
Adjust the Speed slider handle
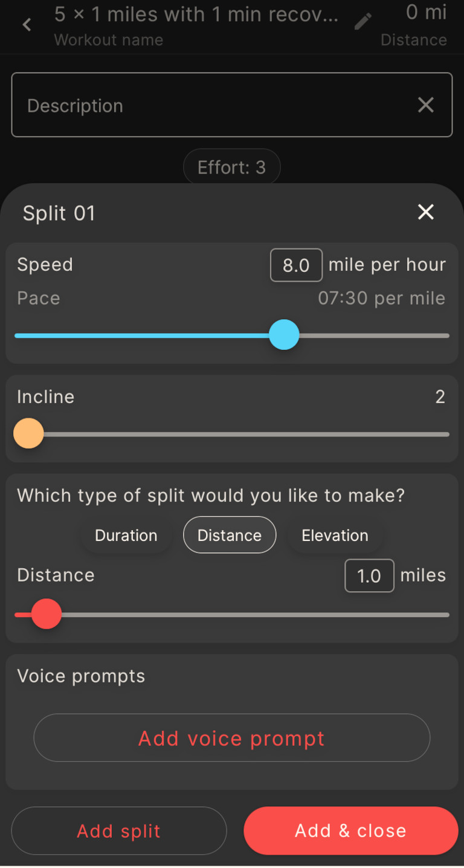coord(284,335)
